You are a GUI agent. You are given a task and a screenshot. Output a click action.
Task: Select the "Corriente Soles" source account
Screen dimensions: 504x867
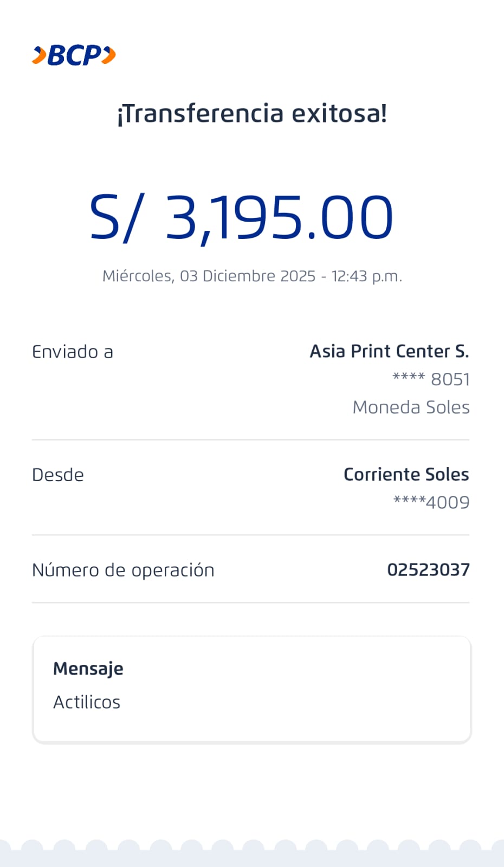tap(406, 475)
